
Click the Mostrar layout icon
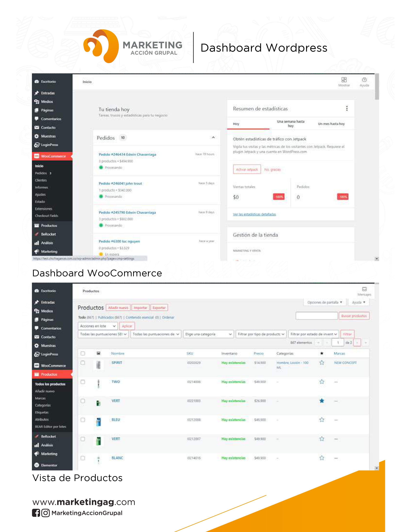(x=344, y=80)
